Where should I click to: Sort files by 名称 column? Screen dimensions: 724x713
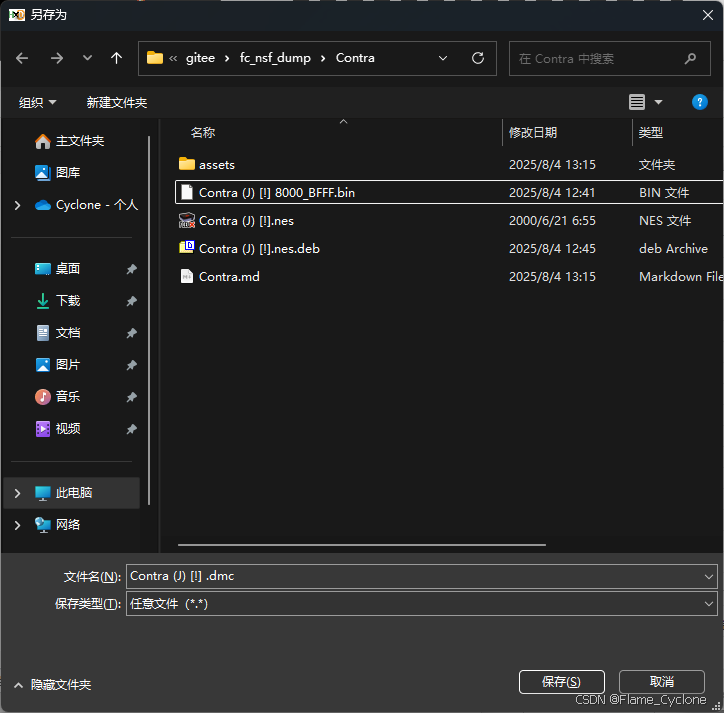tap(203, 133)
